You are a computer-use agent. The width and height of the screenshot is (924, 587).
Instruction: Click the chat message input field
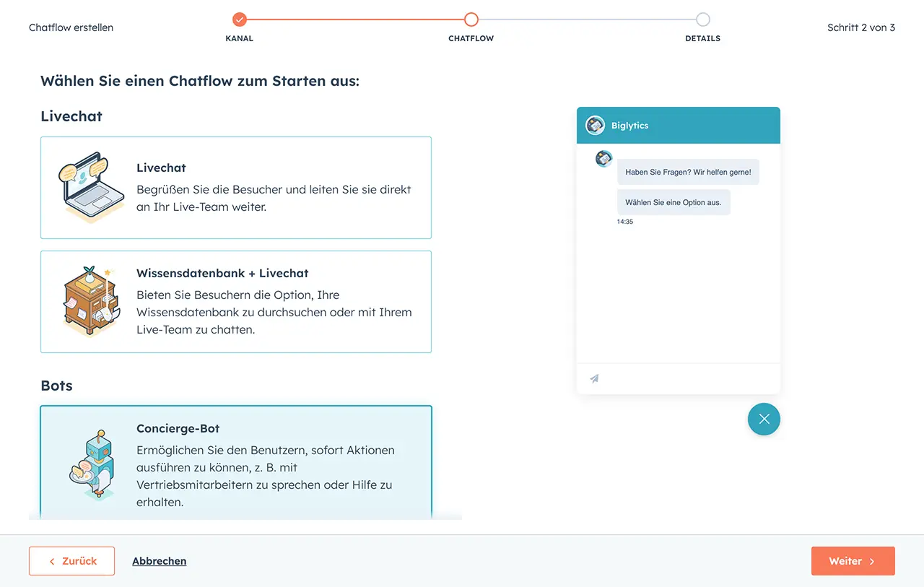click(x=686, y=378)
